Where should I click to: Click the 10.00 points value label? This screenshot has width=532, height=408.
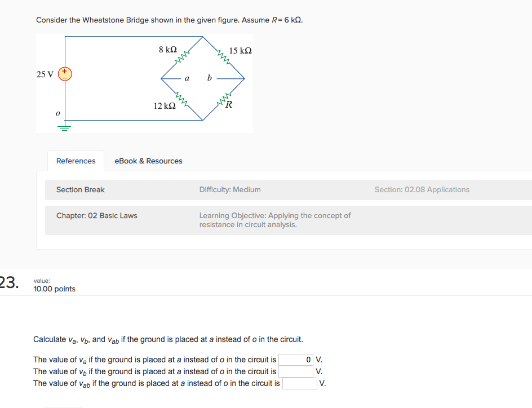pos(54,289)
